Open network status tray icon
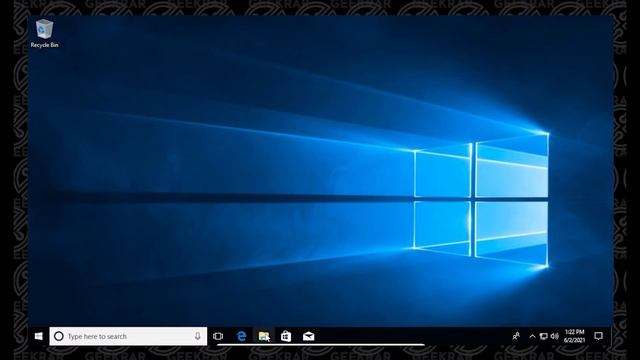The width and height of the screenshot is (640, 360). (543, 336)
